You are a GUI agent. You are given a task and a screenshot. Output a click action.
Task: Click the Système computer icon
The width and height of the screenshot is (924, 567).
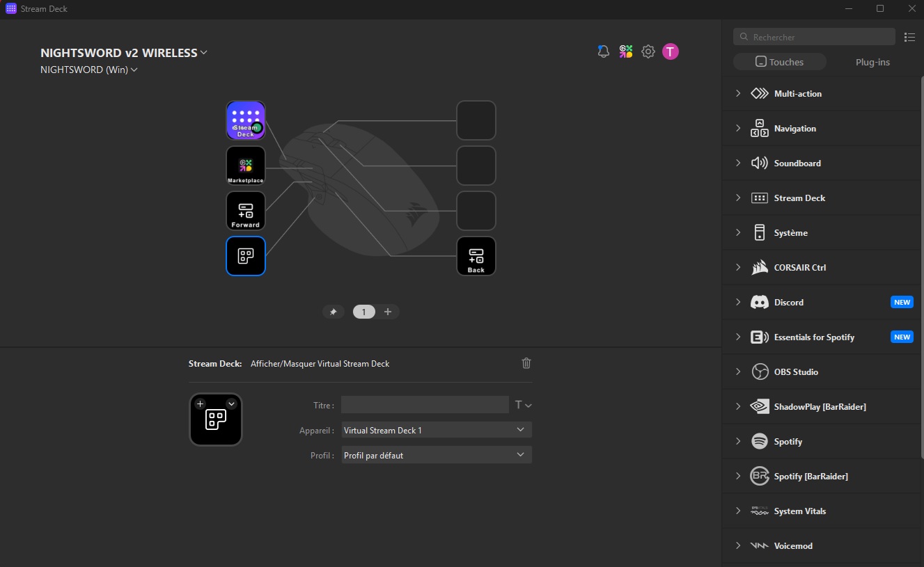coord(760,232)
